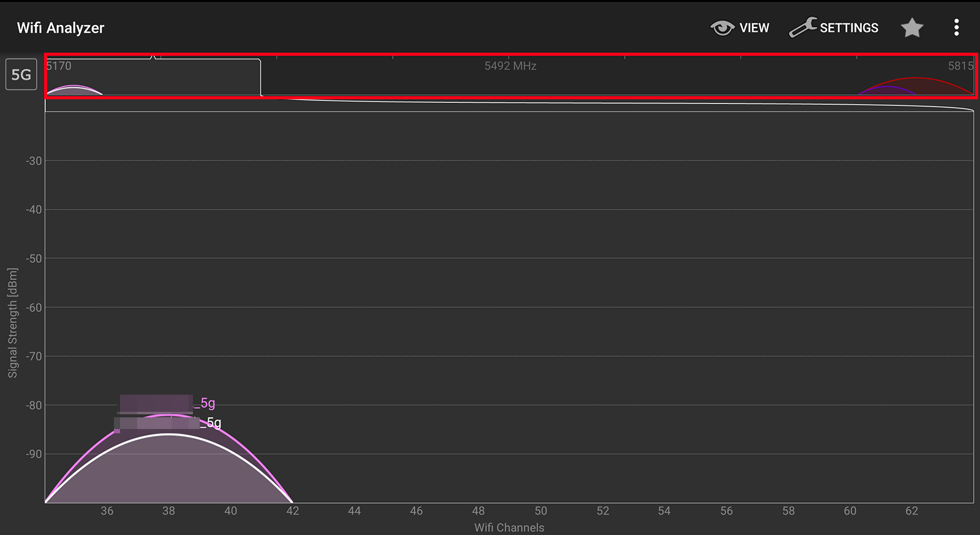Click channel 62 on the axis
Viewport: 980px width, 535px height.
click(912, 511)
